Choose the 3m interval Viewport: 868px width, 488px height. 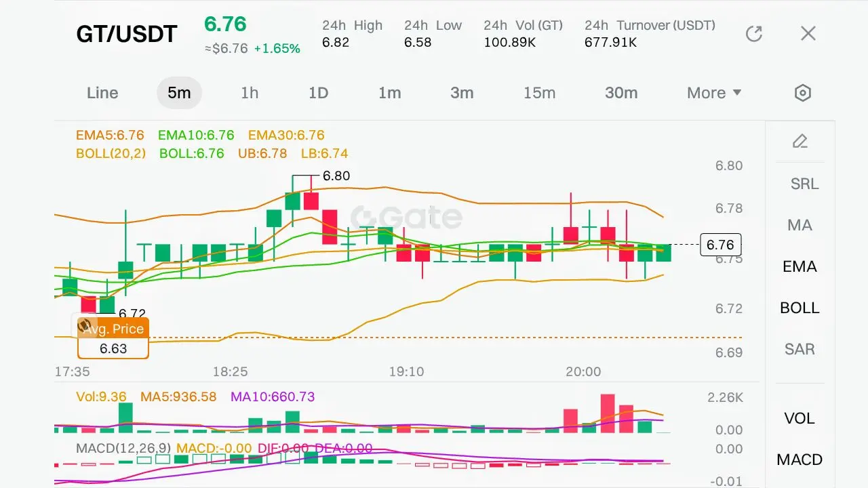(x=462, y=93)
